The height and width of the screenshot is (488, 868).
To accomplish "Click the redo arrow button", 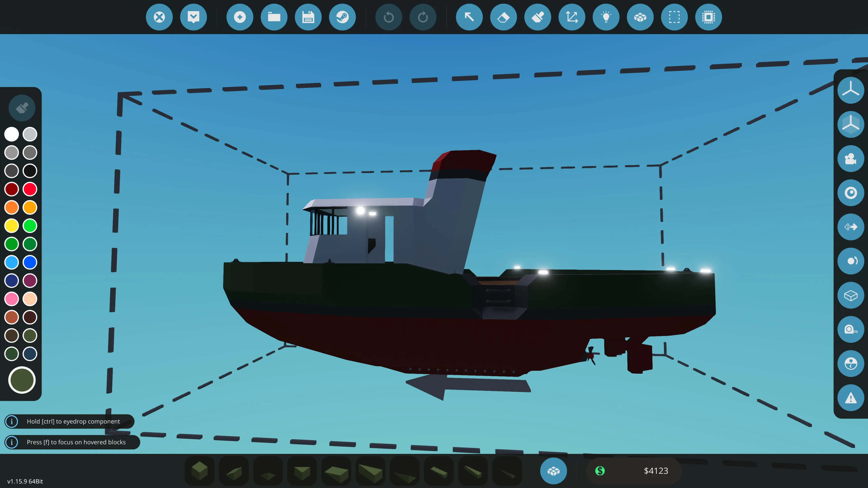I will pyautogui.click(x=422, y=17).
